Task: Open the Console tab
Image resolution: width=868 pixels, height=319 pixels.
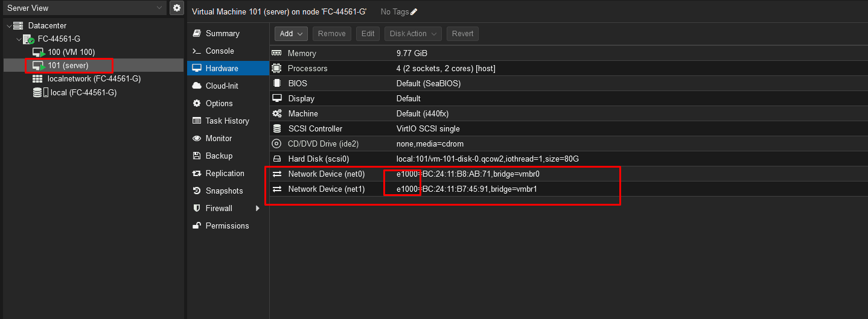Action: click(228, 51)
